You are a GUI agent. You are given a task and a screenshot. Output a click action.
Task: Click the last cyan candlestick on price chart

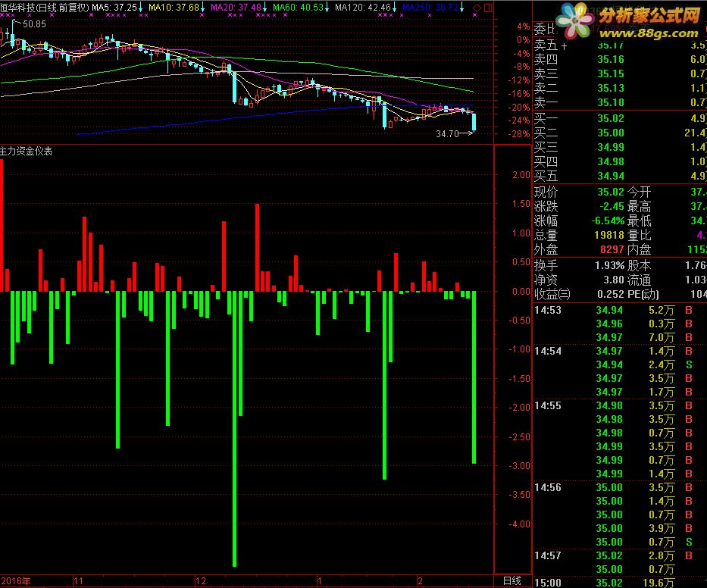point(474,122)
